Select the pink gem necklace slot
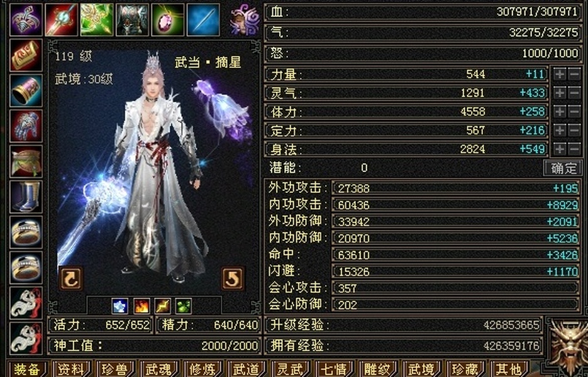 pos(168,20)
